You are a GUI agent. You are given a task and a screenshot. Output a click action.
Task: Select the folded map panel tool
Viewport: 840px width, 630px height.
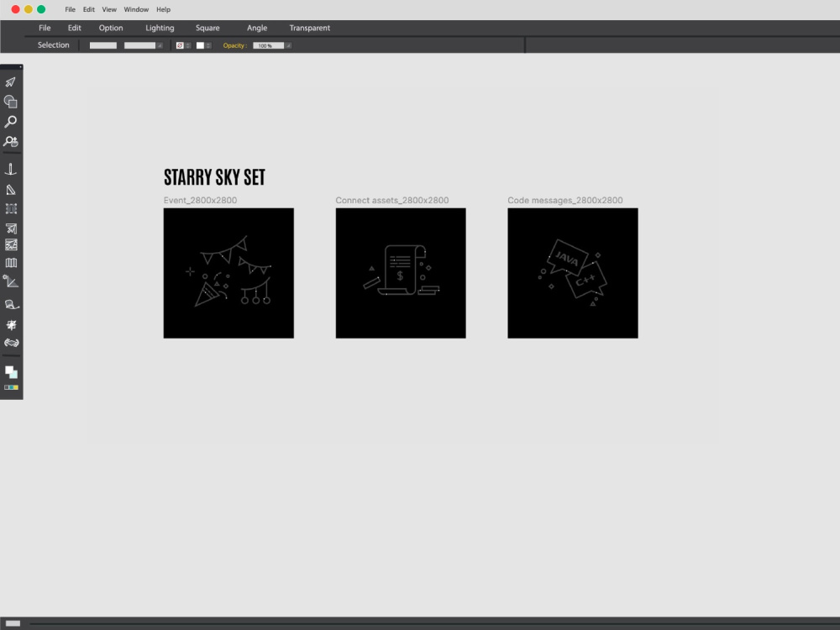point(11,262)
